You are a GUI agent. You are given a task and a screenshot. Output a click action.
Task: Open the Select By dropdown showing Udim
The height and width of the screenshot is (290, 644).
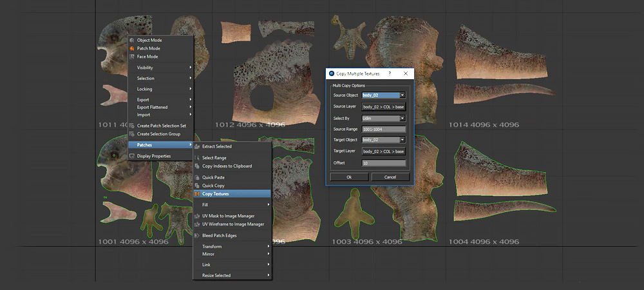(x=384, y=119)
